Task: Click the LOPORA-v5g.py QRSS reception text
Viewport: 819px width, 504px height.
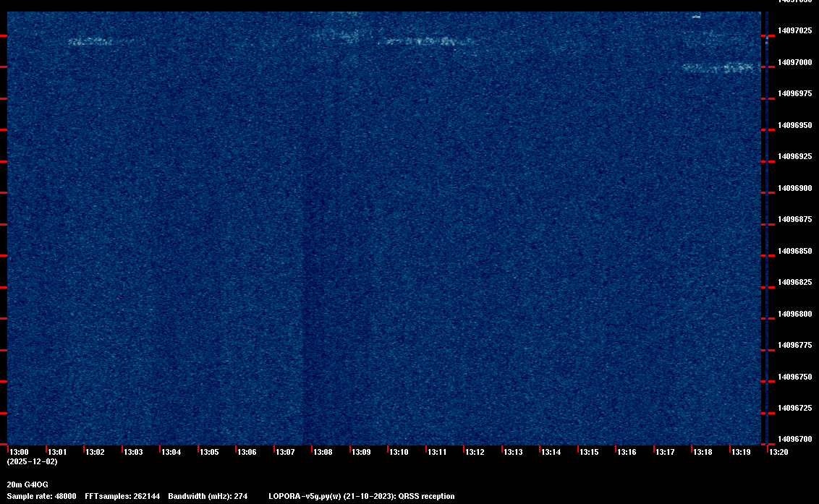Action: coord(362,496)
